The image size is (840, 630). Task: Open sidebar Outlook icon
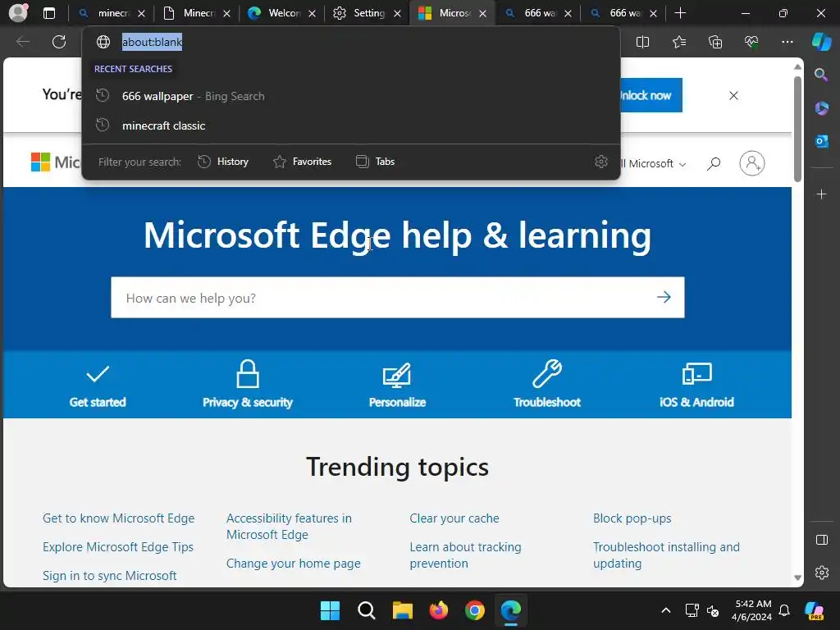click(x=821, y=141)
